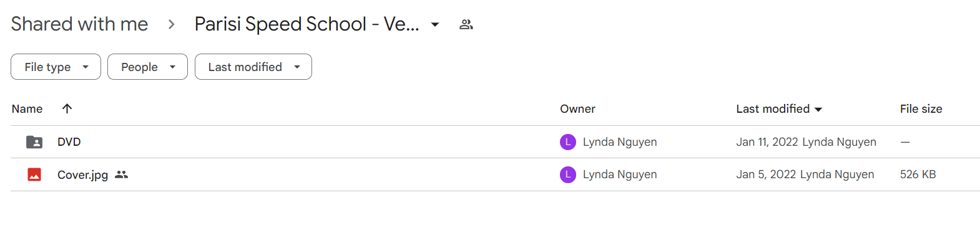Select the Cover.jpg file name

[82, 174]
